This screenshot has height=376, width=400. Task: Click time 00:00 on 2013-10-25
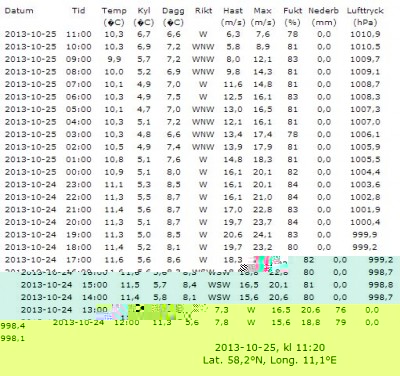79,172
